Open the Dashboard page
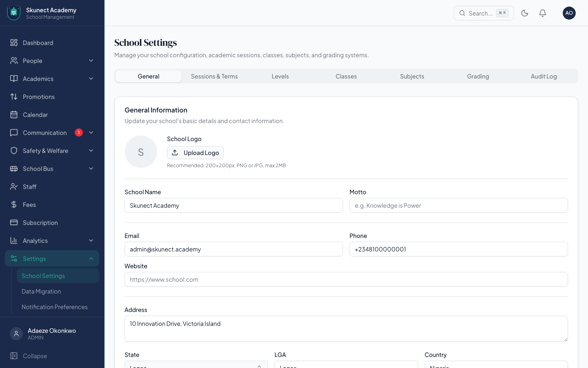Screen dimensions: 588x368 click(52, 43)
